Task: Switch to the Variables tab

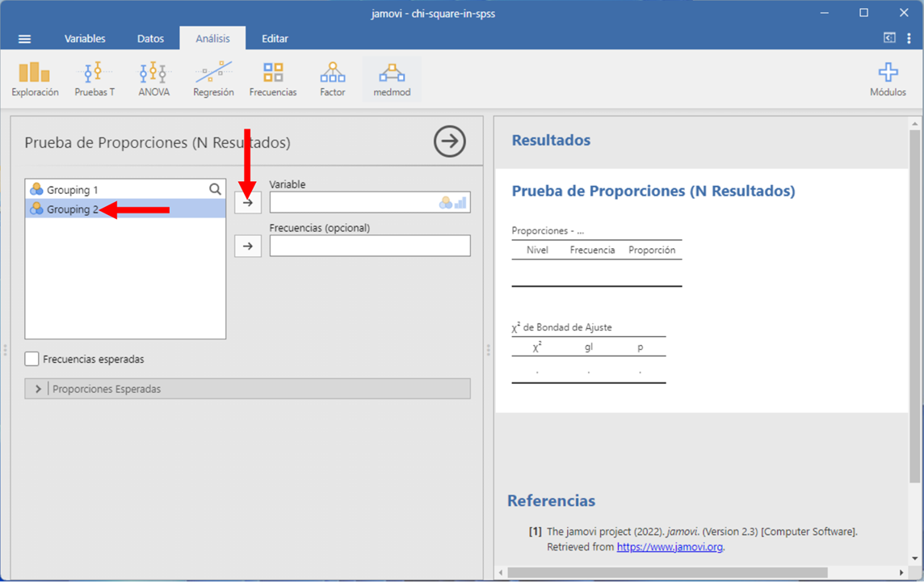Action: tap(85, 39)
